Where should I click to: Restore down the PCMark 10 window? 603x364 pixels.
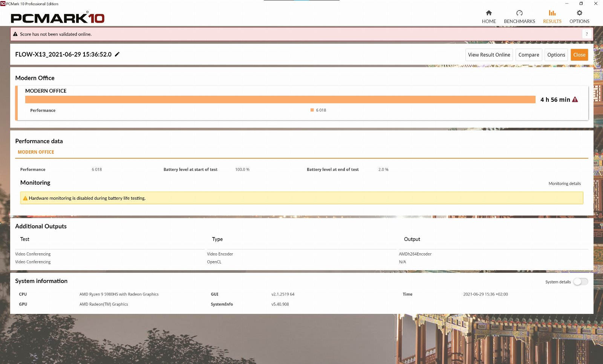[581, 3]
